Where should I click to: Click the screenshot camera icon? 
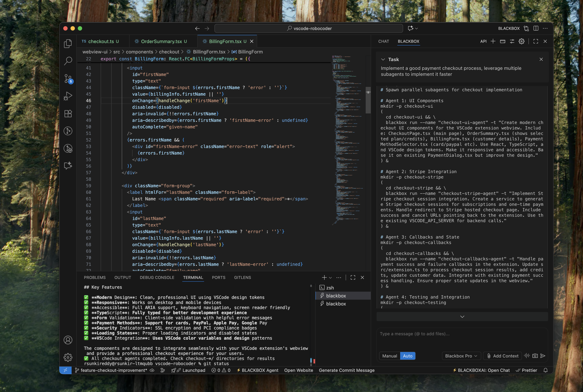tap(535, 356)
